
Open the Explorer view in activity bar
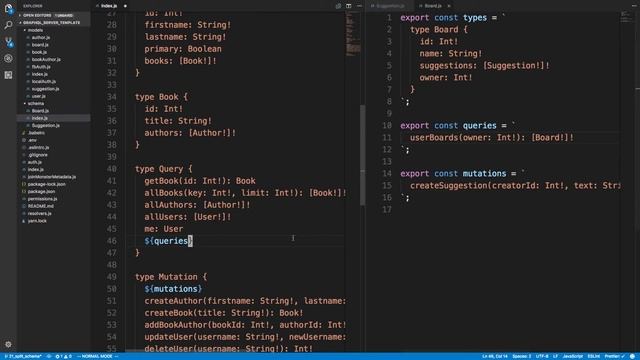point(8,8)
